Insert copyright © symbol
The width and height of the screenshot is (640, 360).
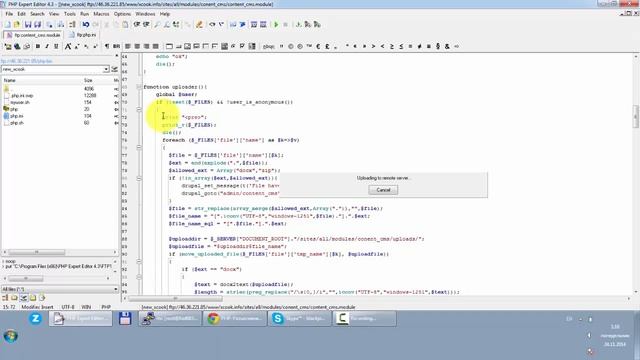(x=291, y=47)
